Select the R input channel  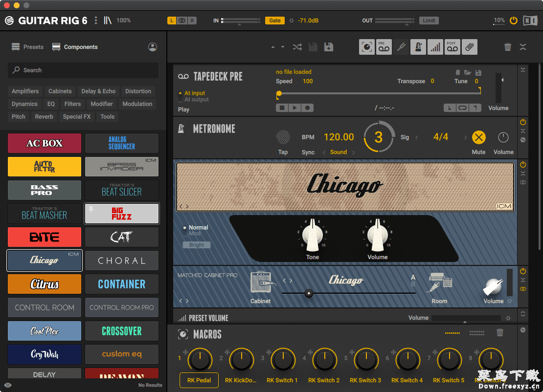pyautogui.click(x=192, y=21)
